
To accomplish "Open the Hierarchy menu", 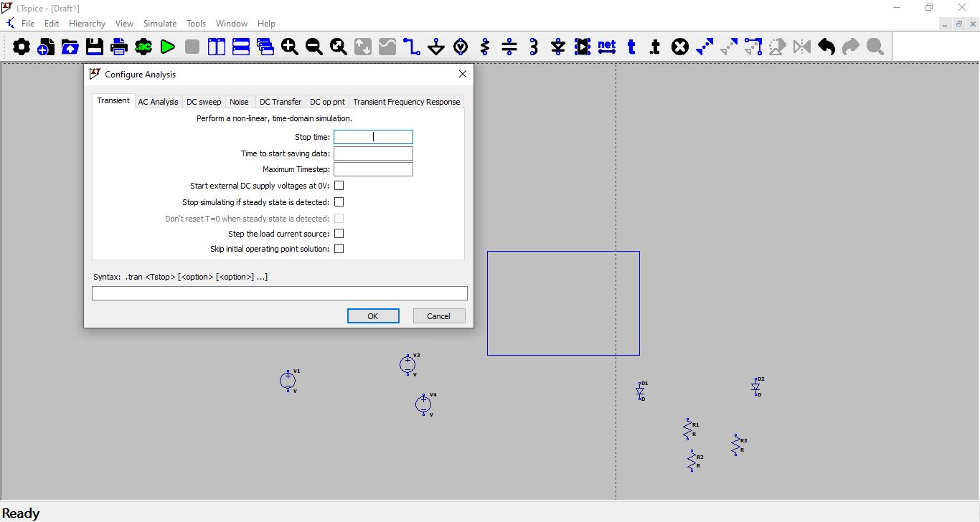I will (88, 24).
